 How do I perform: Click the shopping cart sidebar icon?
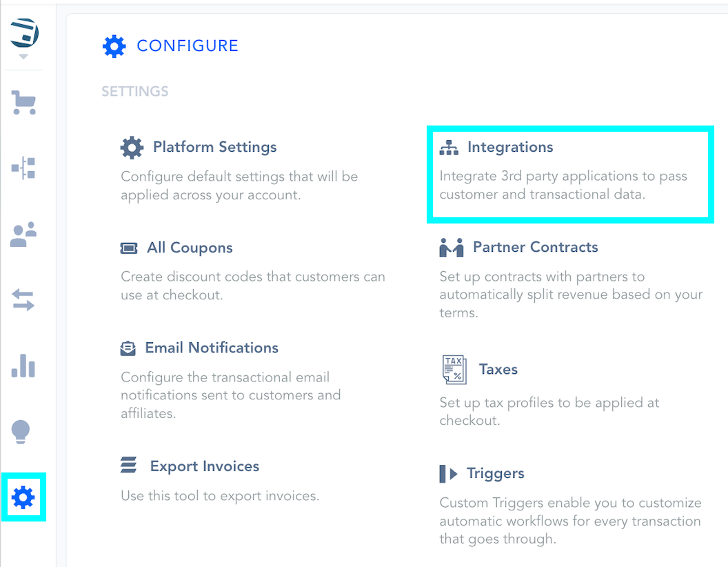pyautogui.click(x=23, y=103)
